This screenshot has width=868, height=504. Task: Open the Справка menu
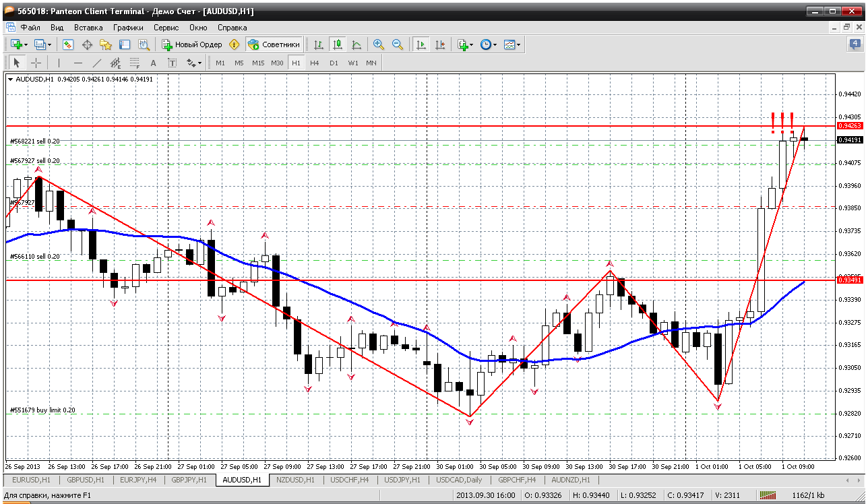click(232, 28)
